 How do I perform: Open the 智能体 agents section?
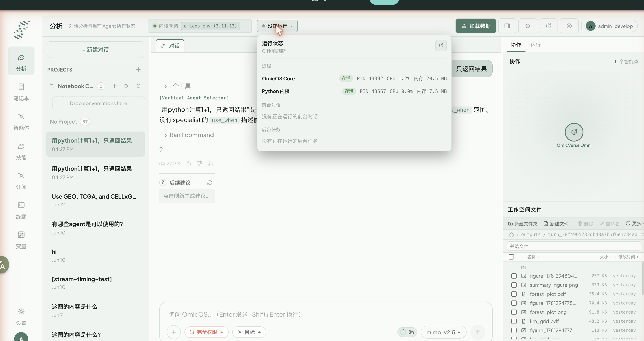(x=21, y=121)
